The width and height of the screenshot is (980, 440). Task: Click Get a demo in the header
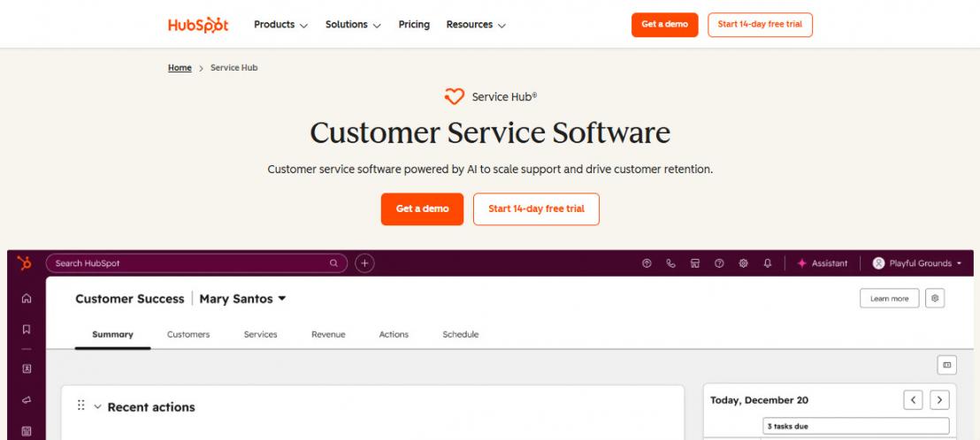click(x=664, y=25)
